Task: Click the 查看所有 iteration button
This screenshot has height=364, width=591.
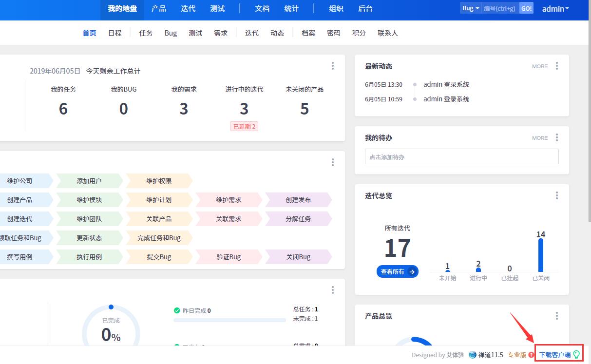Action: [397, 271]
